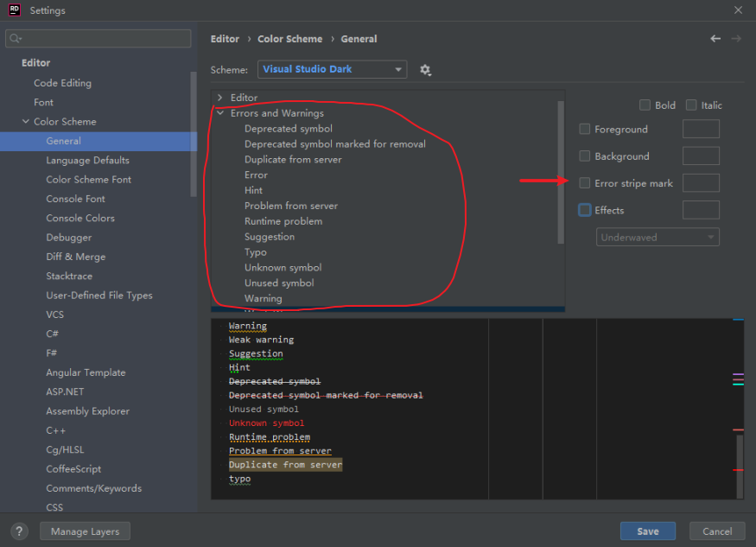The image size is (756, 547).
Task: Tick the Background checkbox
Action: (584, 156)
